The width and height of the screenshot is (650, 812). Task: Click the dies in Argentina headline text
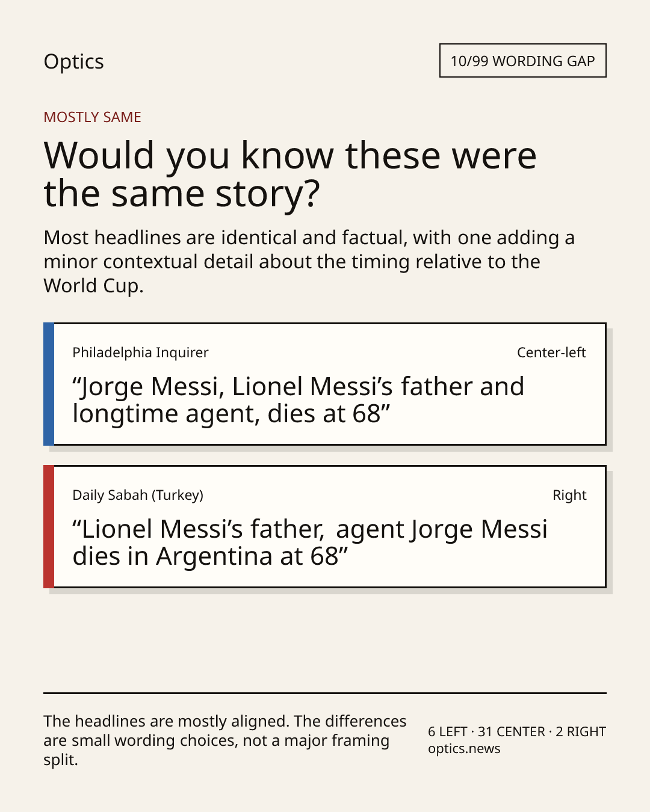click(x=309, y=543)
